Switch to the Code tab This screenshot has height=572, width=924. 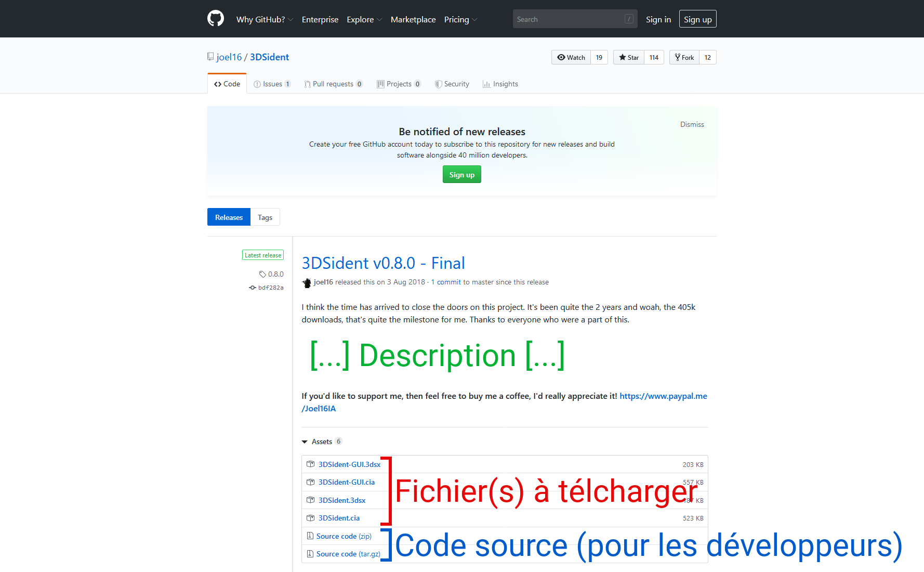(227, 84)
